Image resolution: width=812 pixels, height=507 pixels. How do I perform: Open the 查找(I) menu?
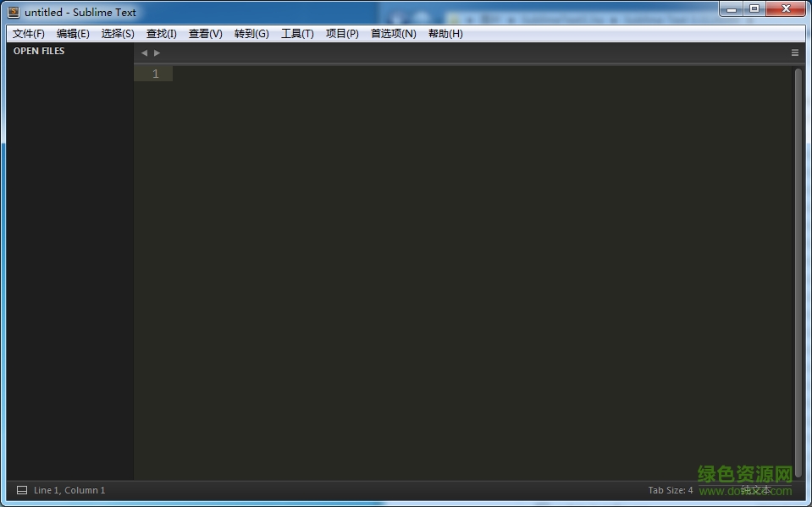[x=161, y=34]
